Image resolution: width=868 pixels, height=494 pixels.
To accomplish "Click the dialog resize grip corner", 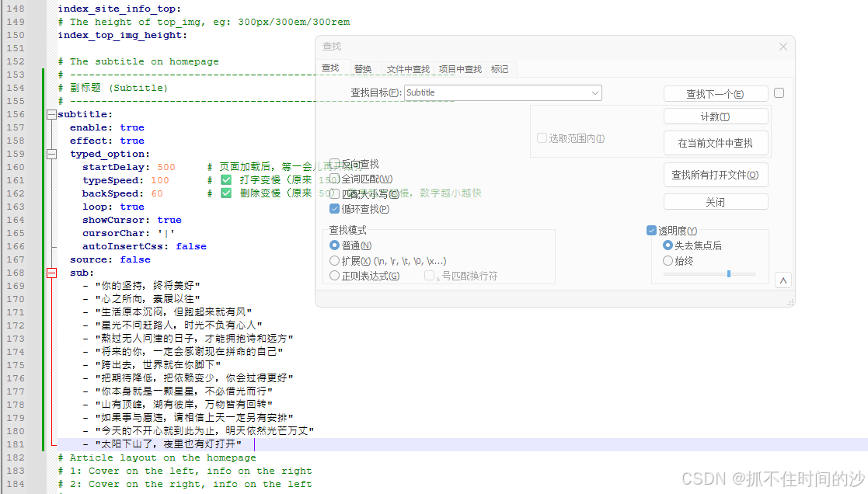I will [x=790, y=302].
